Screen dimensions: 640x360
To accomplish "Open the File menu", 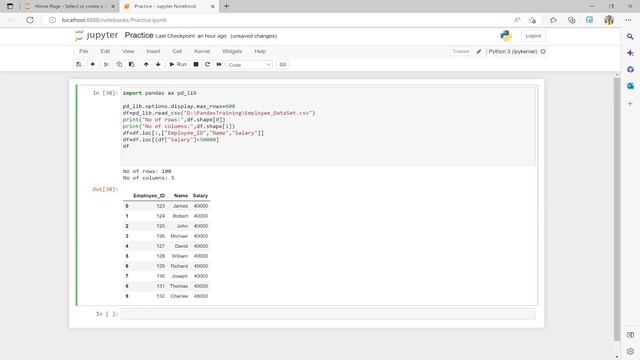I will point(84,51).
